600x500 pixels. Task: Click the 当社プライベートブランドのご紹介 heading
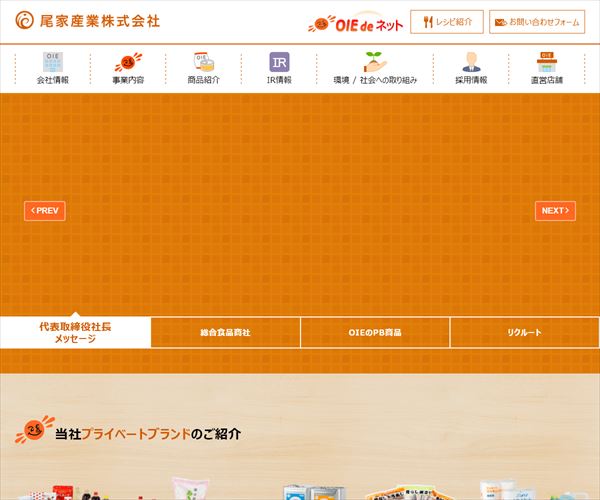(x=148, y=434)
